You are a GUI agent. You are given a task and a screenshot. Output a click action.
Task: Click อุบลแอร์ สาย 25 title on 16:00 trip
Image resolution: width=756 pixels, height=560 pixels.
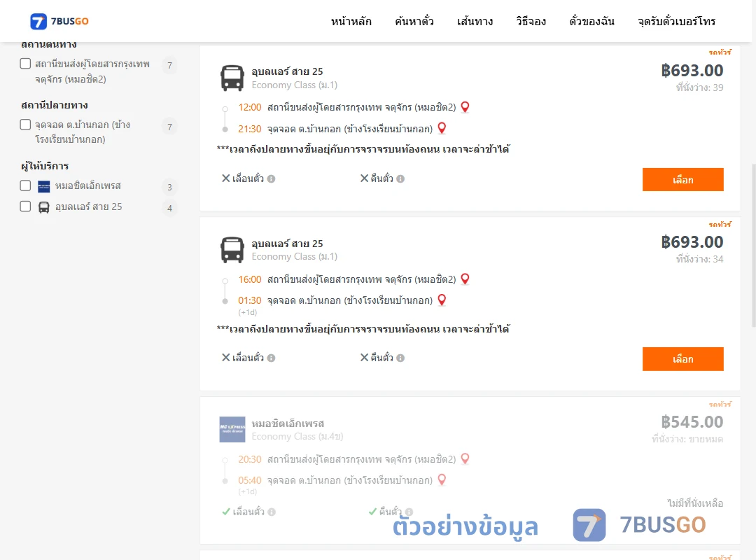coord(288,244)
